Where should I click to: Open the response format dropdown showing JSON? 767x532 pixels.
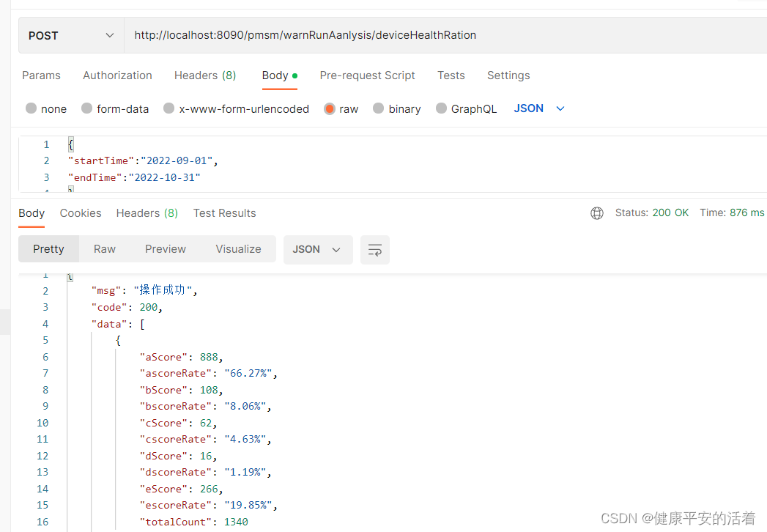(318, 249)
